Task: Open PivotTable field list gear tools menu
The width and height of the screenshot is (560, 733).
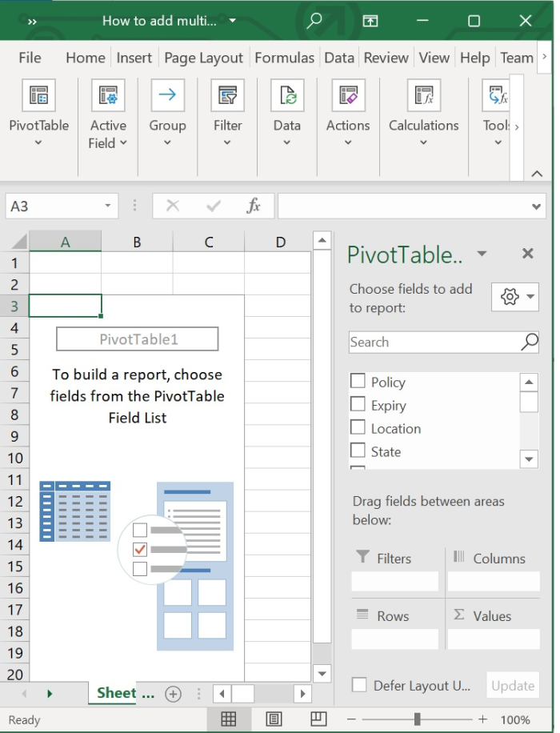Action: point(515,296)
